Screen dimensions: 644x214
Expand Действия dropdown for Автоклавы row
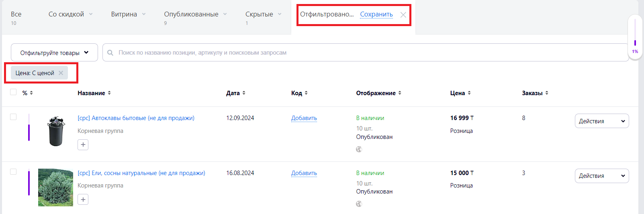point(602,121)
